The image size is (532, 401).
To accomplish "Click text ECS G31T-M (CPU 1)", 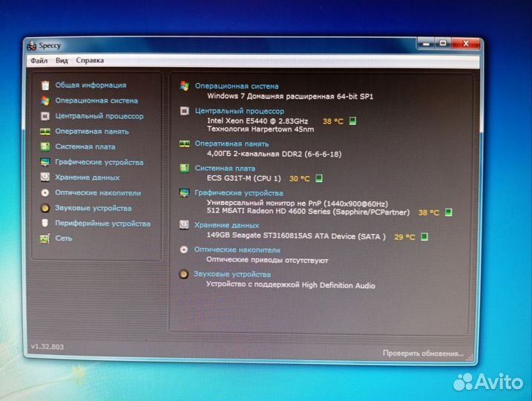I will (x=244, y=178).
